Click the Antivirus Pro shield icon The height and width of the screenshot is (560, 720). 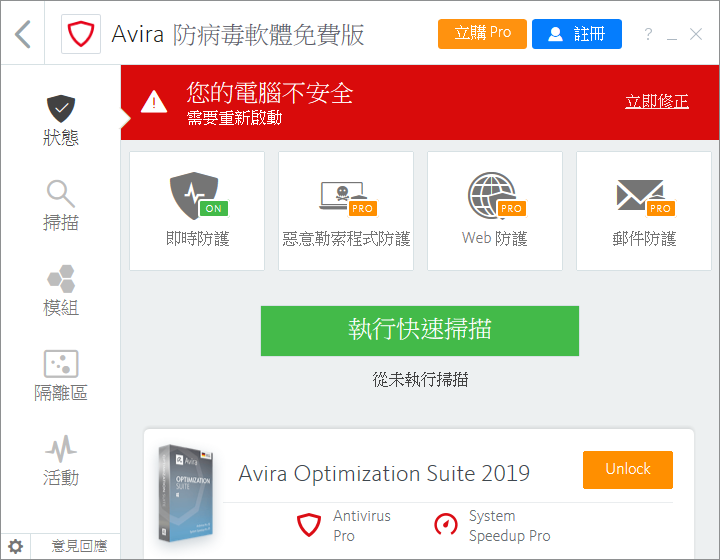point(309,524)
